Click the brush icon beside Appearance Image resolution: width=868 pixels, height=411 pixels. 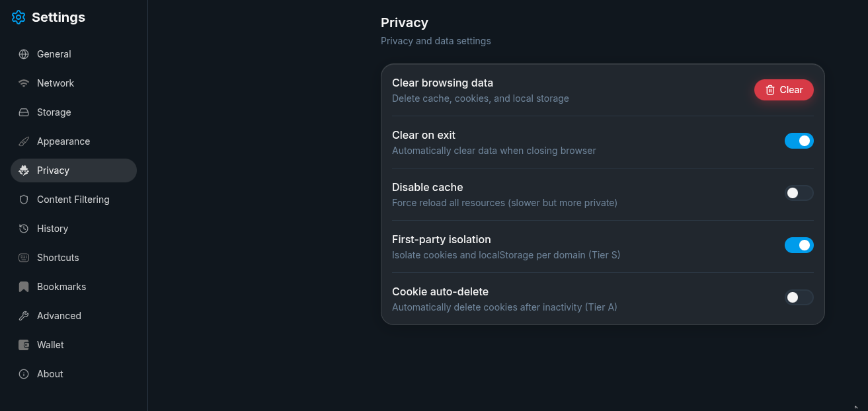(24, 141)
